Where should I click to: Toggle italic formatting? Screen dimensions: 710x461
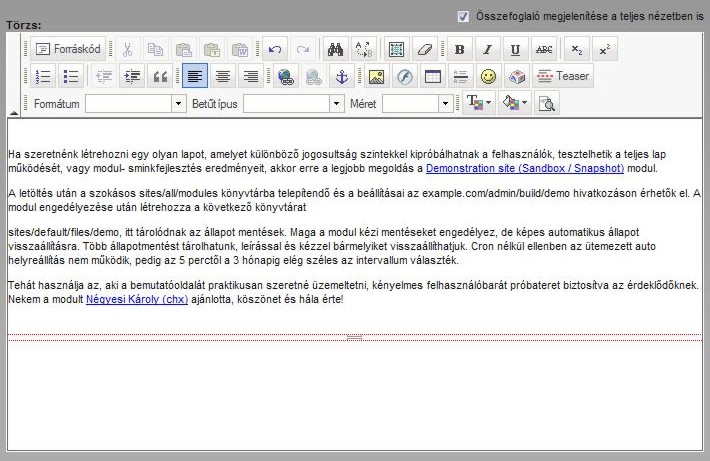[x=488, y=49]
